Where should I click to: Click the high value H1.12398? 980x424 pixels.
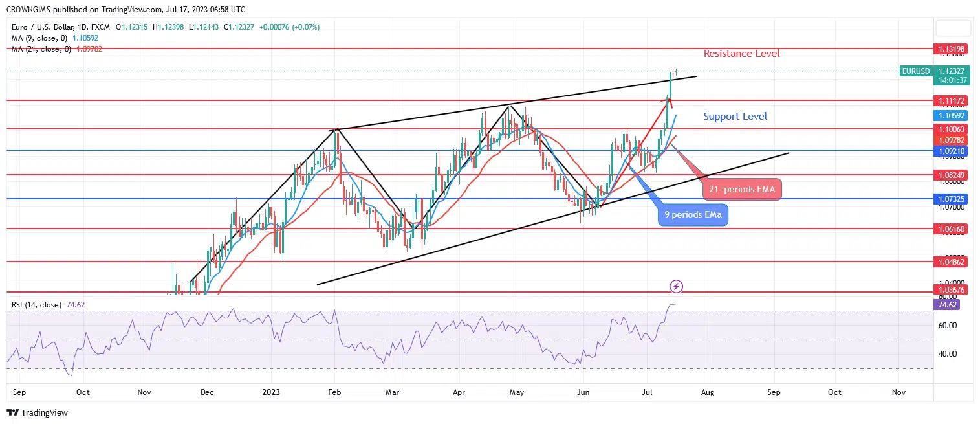click(169, 27)
